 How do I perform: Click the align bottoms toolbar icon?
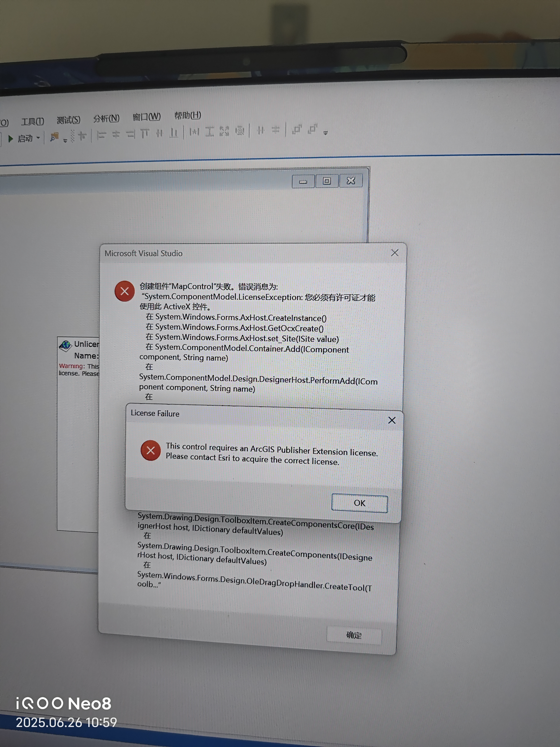pyautogui.click(x=174, y=133)
